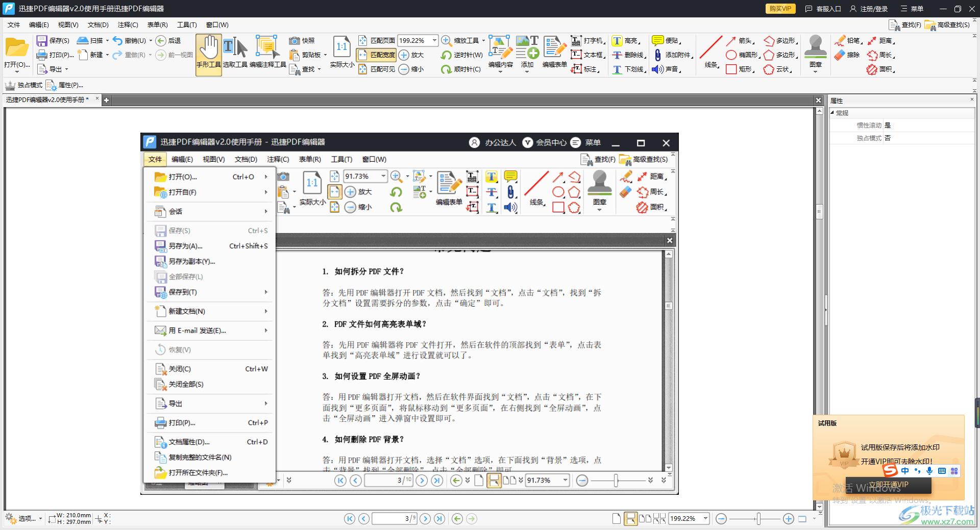The image size is (980, 530).
Task: Pick the 椭圆形 ellipse tool
Action: [x=743, y=55]
